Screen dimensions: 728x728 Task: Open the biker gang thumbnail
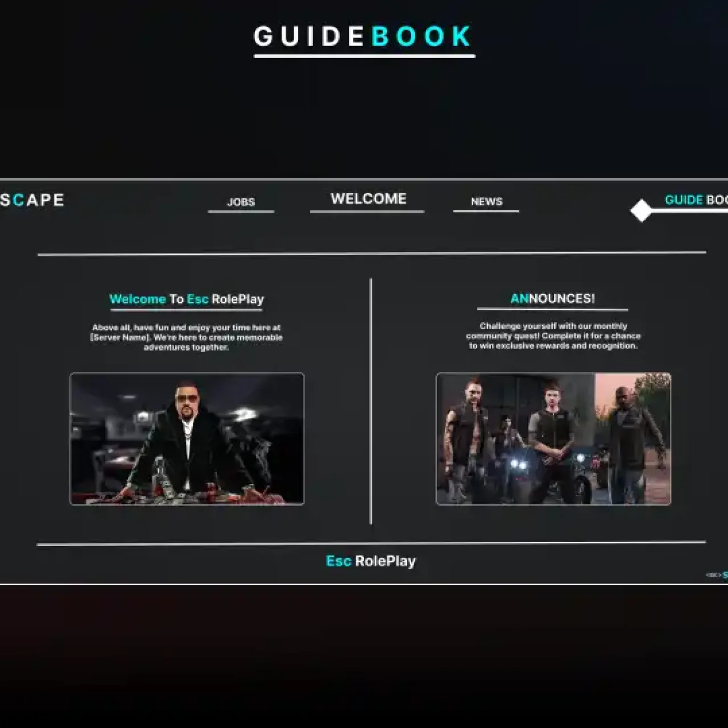tap(553, 439)
